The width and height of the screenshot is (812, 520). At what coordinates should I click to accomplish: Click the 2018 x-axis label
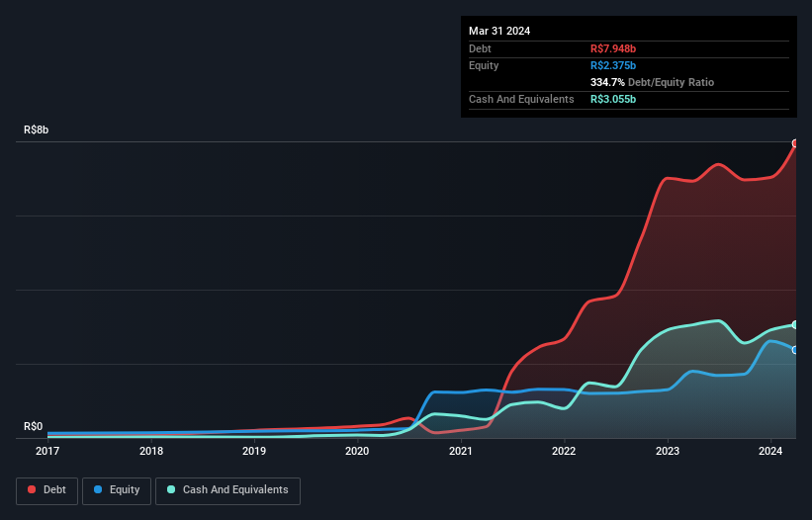151,451
